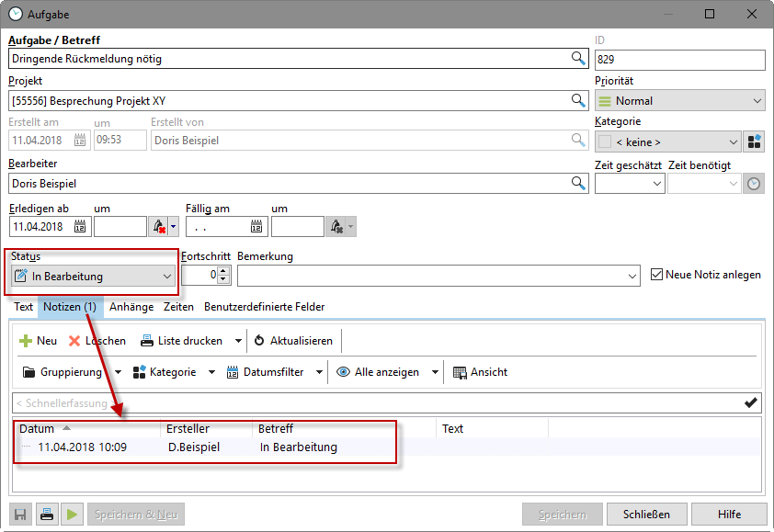The width and height of the screenshot is (774, 532).
Task: Increase Fortschritt value with up arrow
Action: point(223,270)
